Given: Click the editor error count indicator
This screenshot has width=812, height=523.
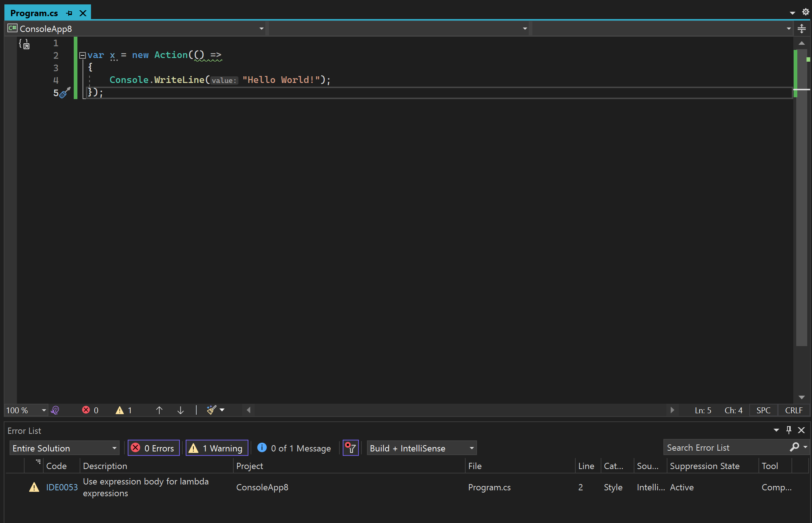Looking at the screenshot, I should tap(90, 410).
